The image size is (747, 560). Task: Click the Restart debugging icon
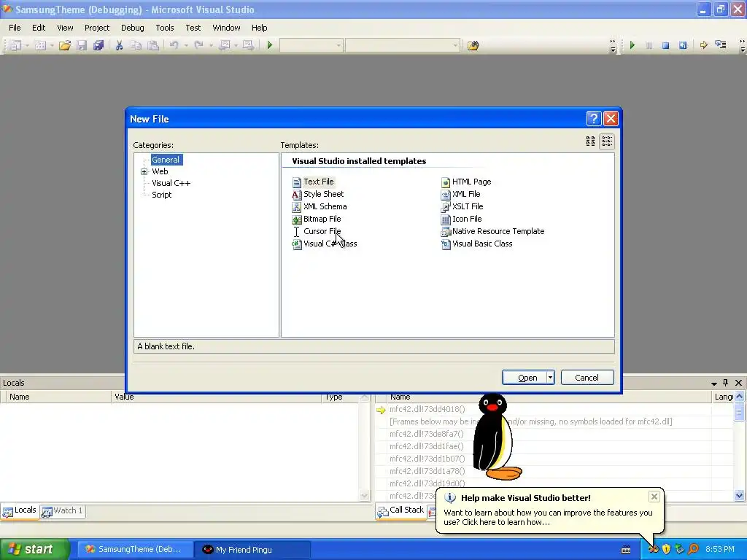click(683, 45)
